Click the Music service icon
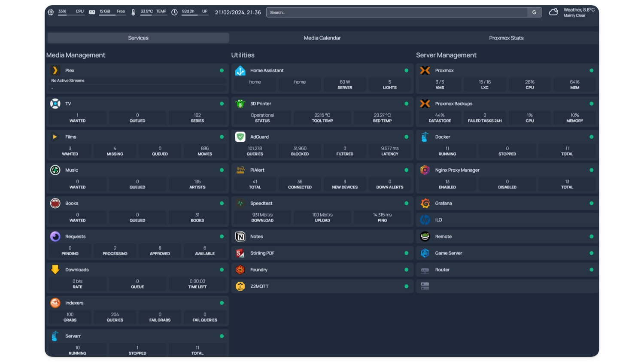The height and width of the screenshot is (362, 644). point(55,170)
